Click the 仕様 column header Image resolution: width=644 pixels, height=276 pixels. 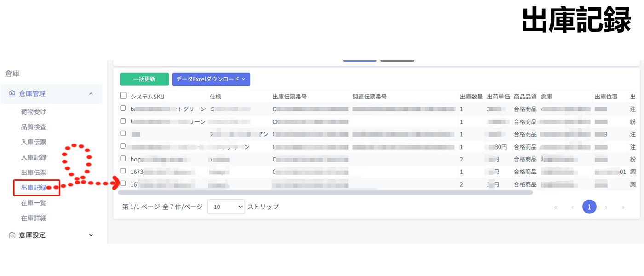pyautogui.click(x=215, y=97)
